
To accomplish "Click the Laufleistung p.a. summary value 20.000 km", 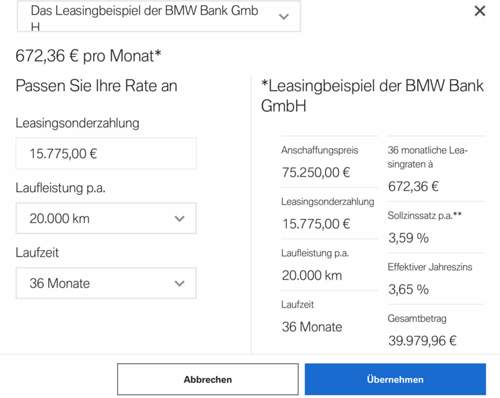I will click(312, 275).
